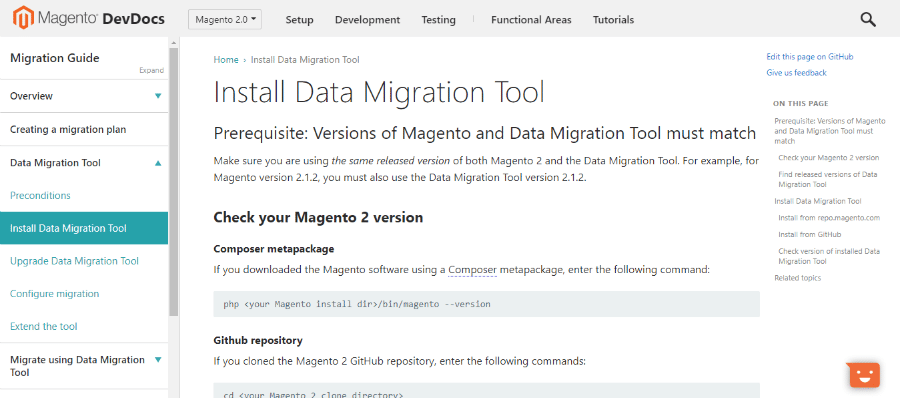Jump to Check version of installed tool
This screenshot has width=900, height=398.
pyautogui.click(x=829, y=256)
